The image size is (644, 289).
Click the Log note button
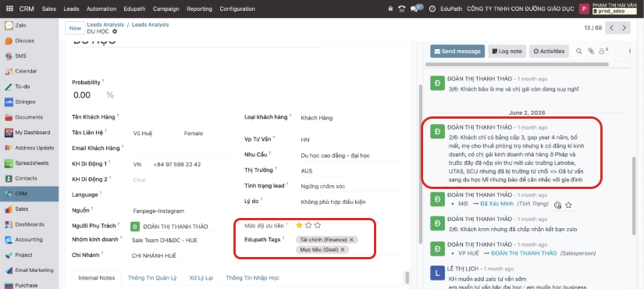tap(507, 52)
